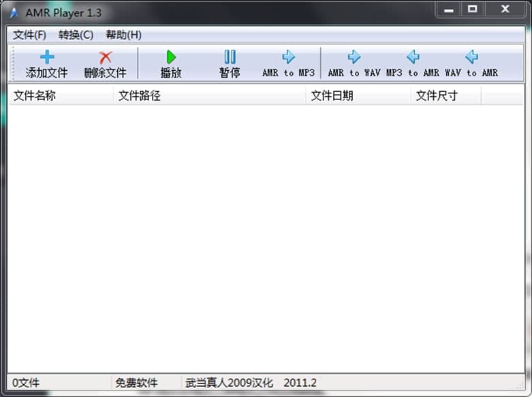Close the AMR Player window

505,10
